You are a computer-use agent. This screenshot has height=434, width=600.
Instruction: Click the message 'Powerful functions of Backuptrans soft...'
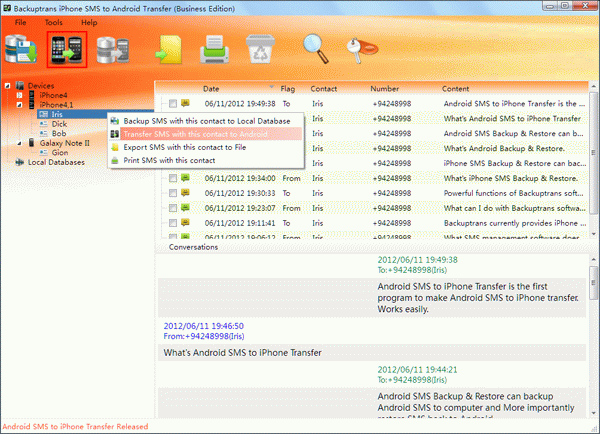point(514,193)
